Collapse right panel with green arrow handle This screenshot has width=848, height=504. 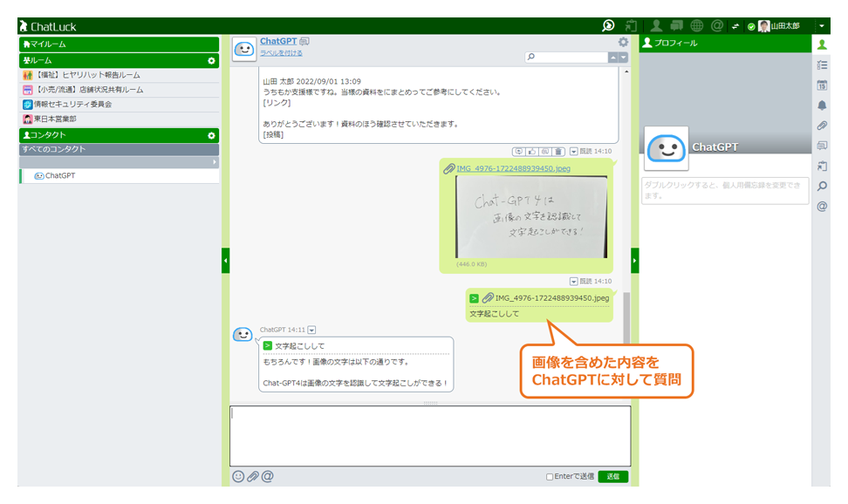pos(635,261)
